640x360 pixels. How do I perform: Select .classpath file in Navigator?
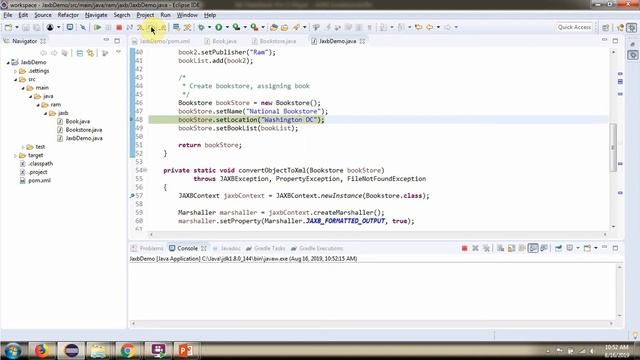[x=40, y=164]
